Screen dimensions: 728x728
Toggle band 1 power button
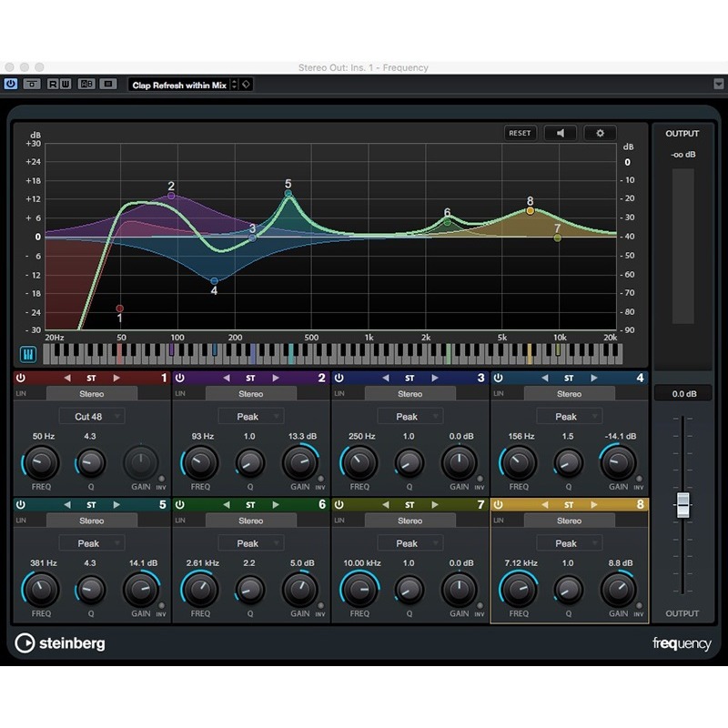[x=20, y=378]
